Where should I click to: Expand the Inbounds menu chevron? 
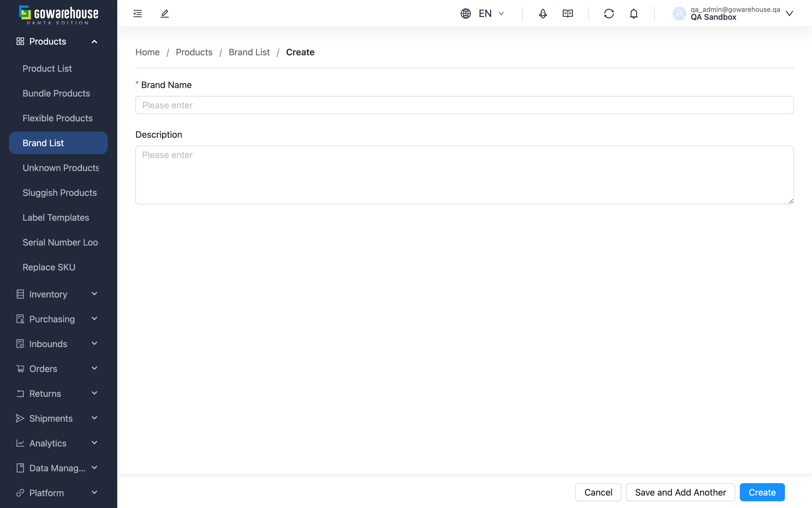coord(95,343)
